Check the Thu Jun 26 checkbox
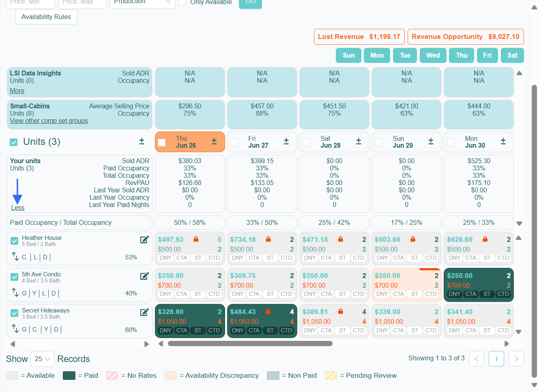The image size is (539, 392). [x=161, y=142]
